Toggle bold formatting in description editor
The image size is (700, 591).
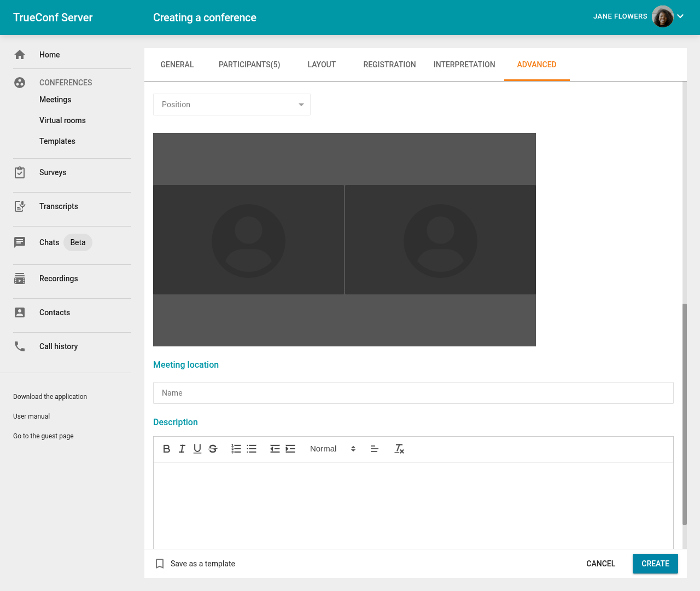(x=167, y=449)
